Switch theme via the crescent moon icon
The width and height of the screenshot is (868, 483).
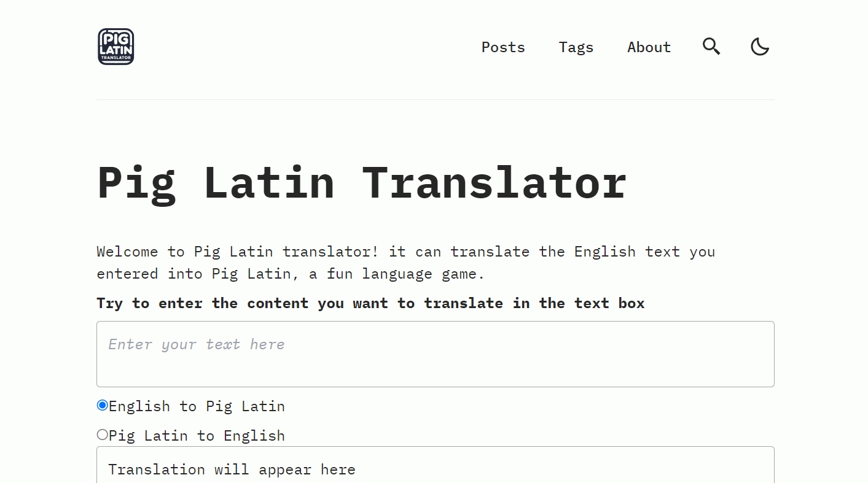pyautogui.click(x=760, y=46)
